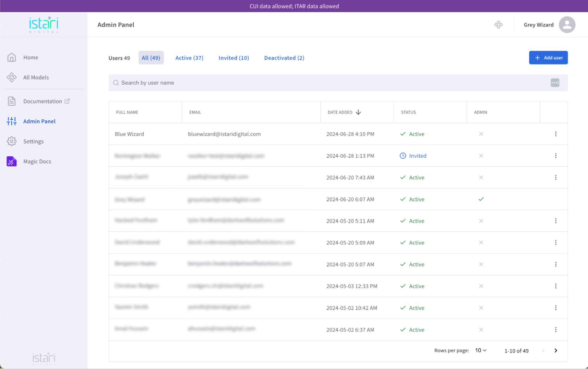Viewport: 588px width, 369px height.
Task: Toggle admin X on 2024-06-28 1:13 PM row
Action: [481, 156]
